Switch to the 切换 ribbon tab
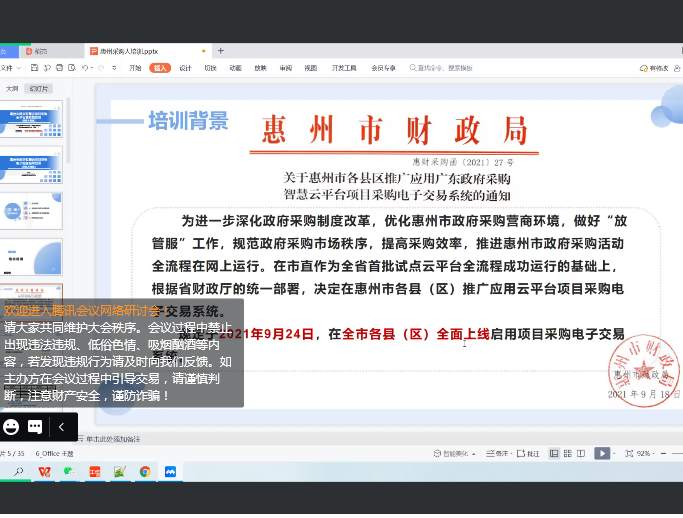This screenshot has height=518, width=683. pos(210,68)
